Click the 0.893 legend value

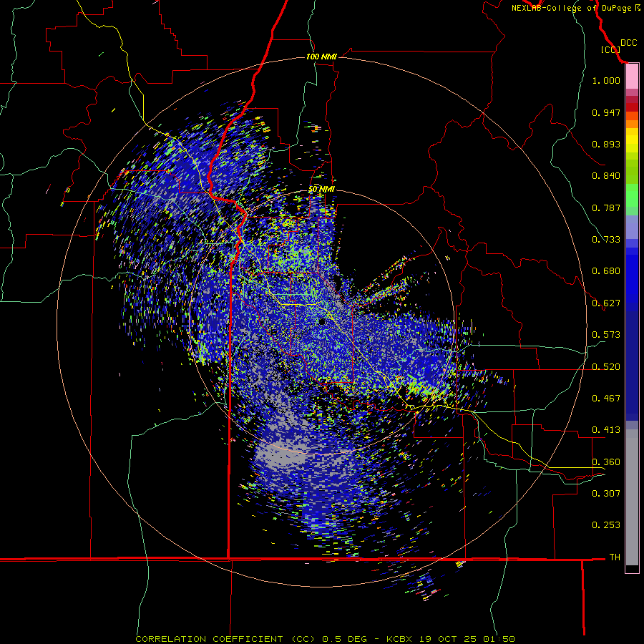(x=606, y=144)
